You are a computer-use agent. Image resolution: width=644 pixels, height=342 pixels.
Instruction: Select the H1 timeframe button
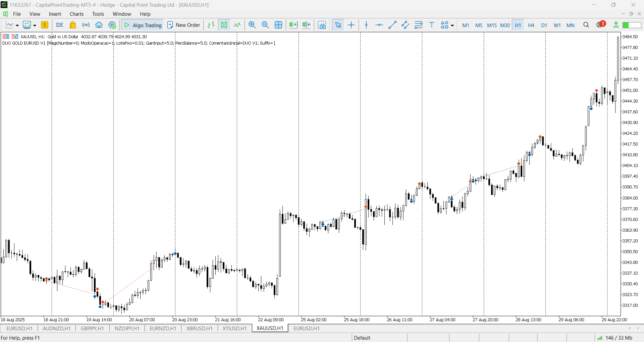[x=518, y=25]
